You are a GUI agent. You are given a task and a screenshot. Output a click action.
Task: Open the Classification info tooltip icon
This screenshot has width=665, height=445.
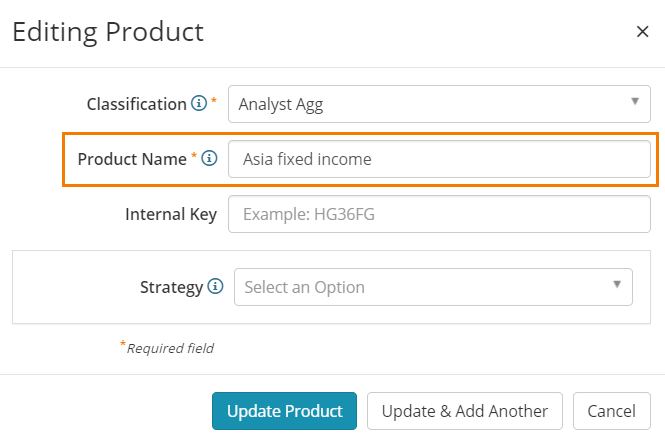coord(198,103)
